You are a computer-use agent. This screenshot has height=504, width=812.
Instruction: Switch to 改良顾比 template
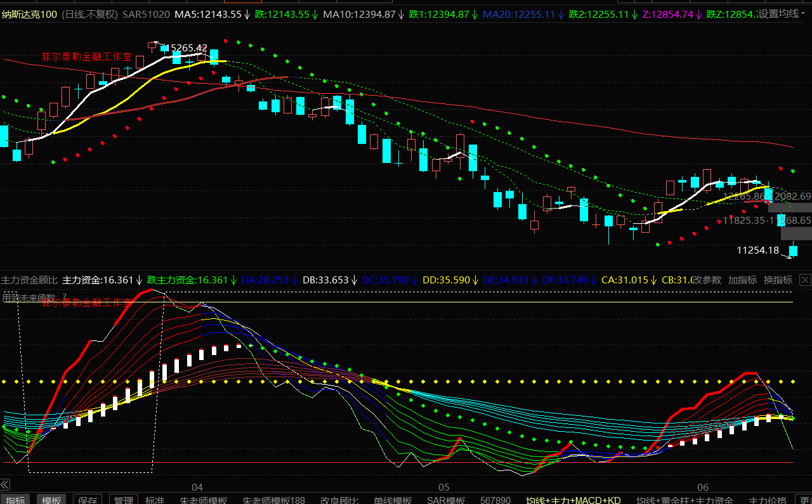[x=339, y=500]
